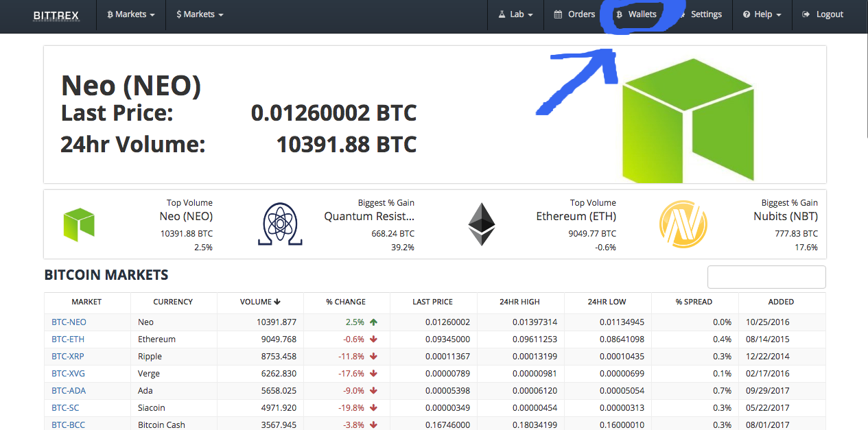Click Quantum Resist... name in Biggest Gain card

click(369, 217)
